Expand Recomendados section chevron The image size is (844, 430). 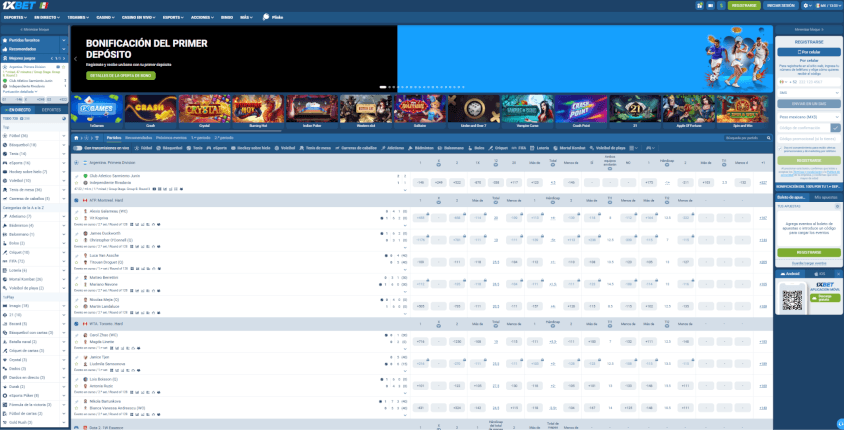tap(64, 49)
